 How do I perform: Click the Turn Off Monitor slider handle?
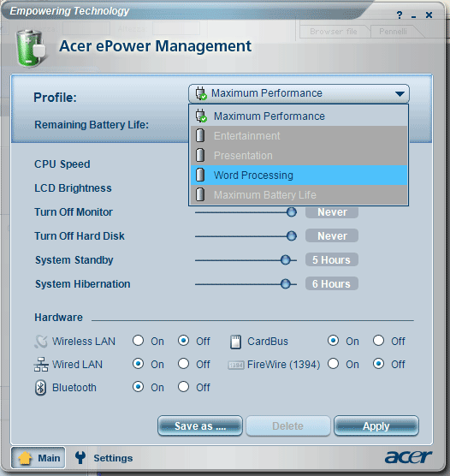pyautogui.click(x=291, y=212)
